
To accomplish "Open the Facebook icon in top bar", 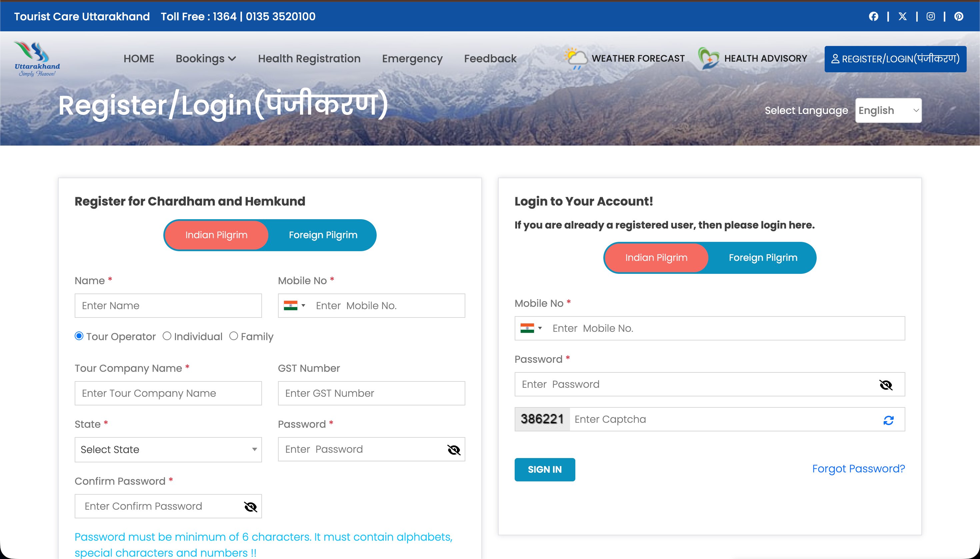I will (873, 17).
